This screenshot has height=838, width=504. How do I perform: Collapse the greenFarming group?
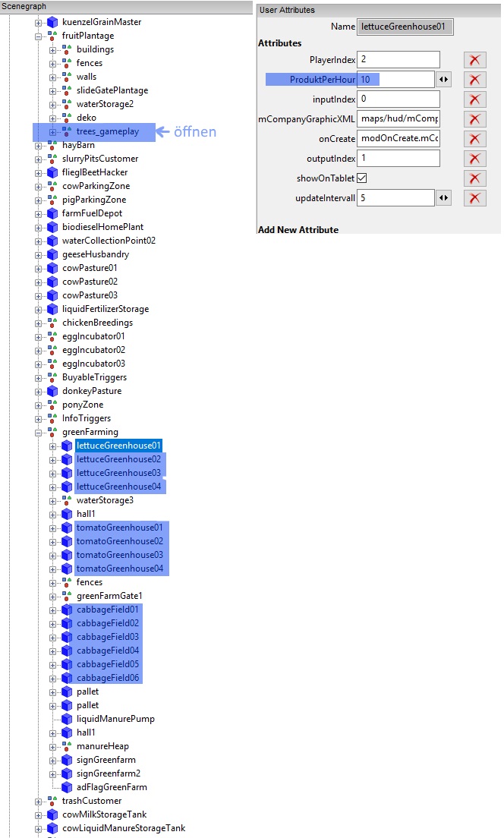pos(39,432)
